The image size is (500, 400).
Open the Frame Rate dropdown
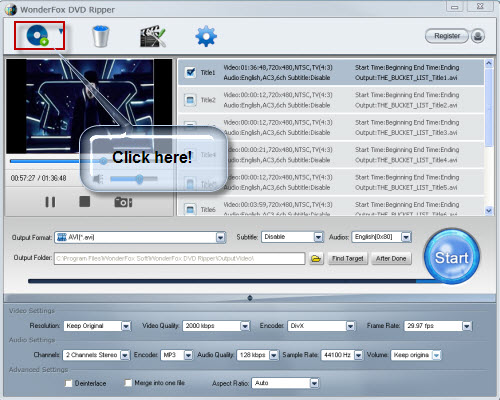(467, 326)
